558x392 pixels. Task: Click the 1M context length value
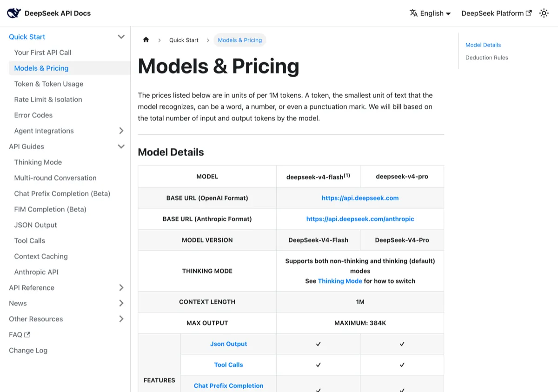pos(360,302)
